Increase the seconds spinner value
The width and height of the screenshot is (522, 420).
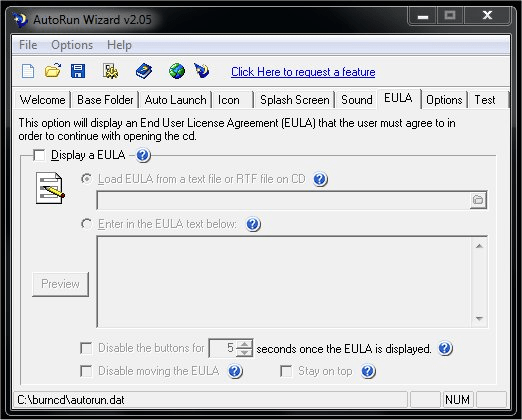click(245, 344)
